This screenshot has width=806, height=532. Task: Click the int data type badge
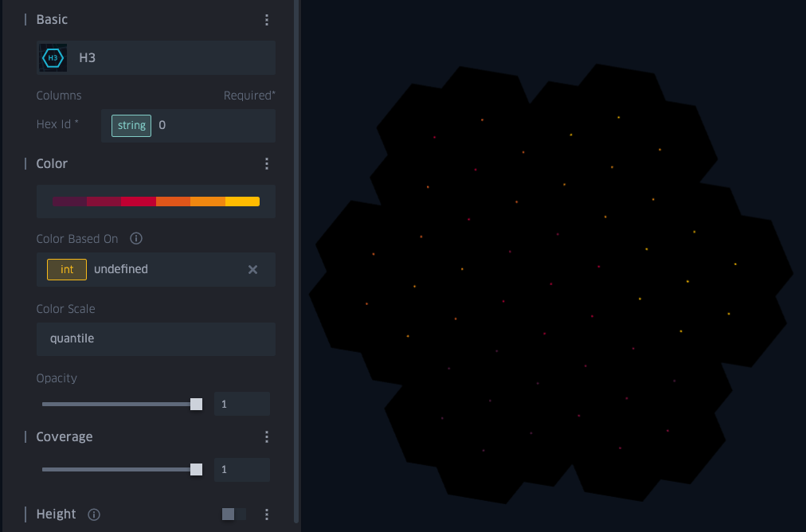pyautogui.click(x=66, y=269)
